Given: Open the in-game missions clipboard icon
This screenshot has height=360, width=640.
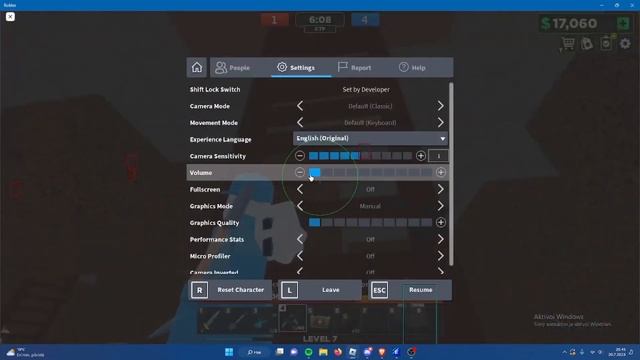Looking at the screenshot, I should click(607, 43).
